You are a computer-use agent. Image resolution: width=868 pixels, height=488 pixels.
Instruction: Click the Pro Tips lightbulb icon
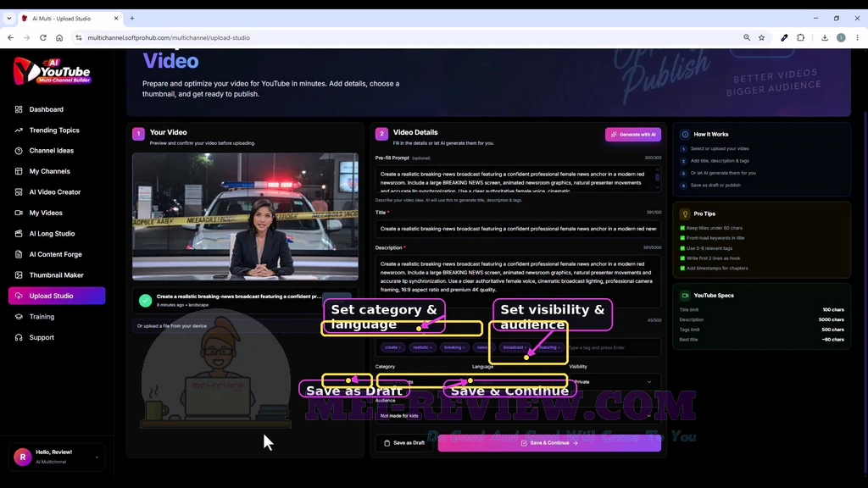coord(685,213)
